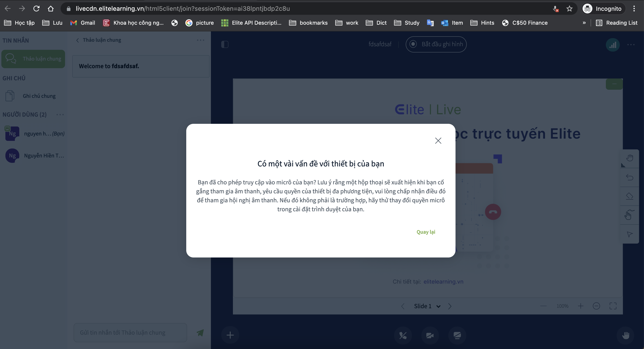Open the NGƯỜI DÙNG options menu
The height and width of the screenshot is (349, 644).
tap(60, 115)
